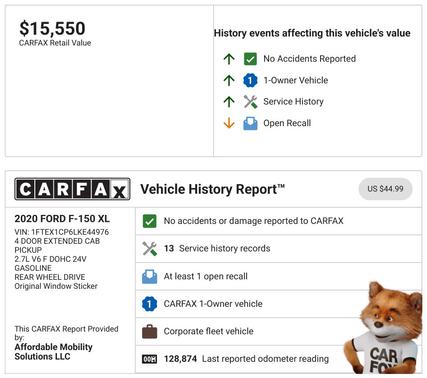The width and height of the screenshot is (427, 378).
Task: Click the CARFAX Retail Value label
Action: click(x=55, y=43)
